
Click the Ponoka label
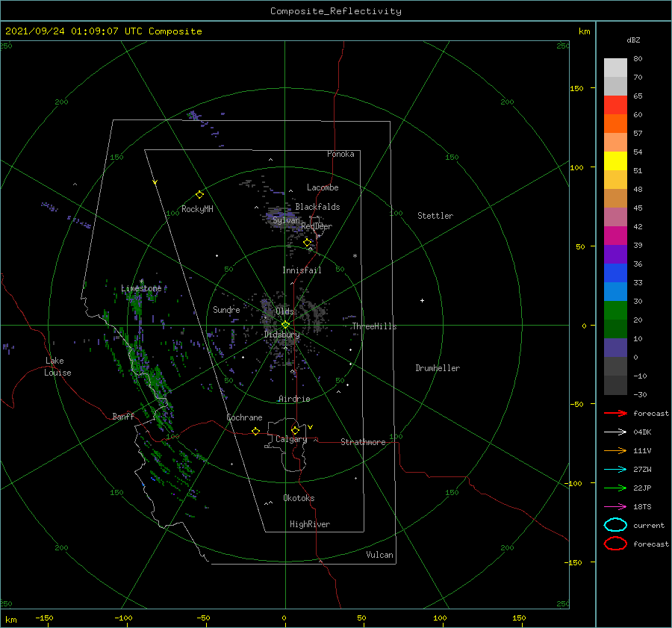point(340,154)
